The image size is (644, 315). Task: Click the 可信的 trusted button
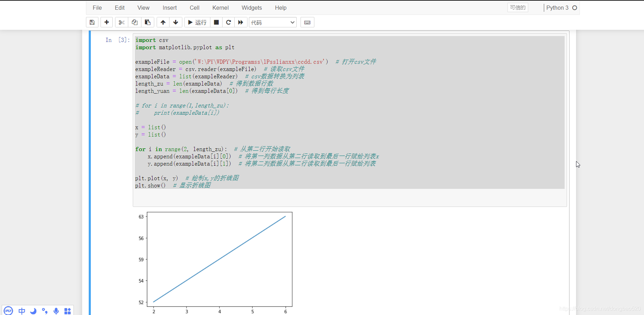click(517, 7)
